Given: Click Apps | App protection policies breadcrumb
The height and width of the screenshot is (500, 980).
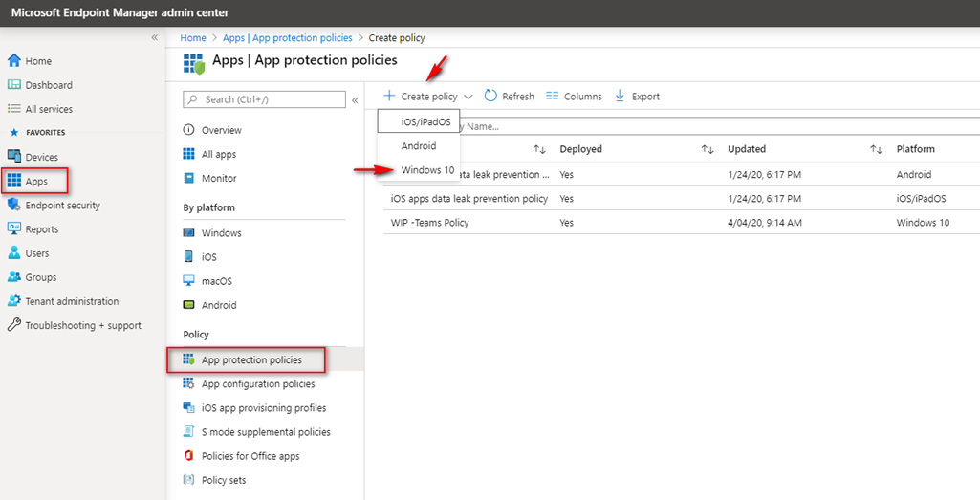Looking at the screenshot, I should pos(288,38).
